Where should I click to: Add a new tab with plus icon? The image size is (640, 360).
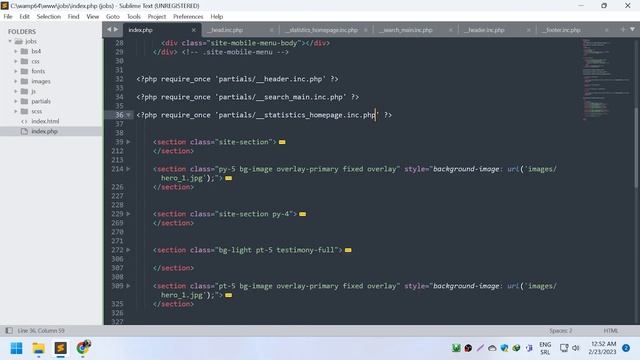click(x=623, y=29)
